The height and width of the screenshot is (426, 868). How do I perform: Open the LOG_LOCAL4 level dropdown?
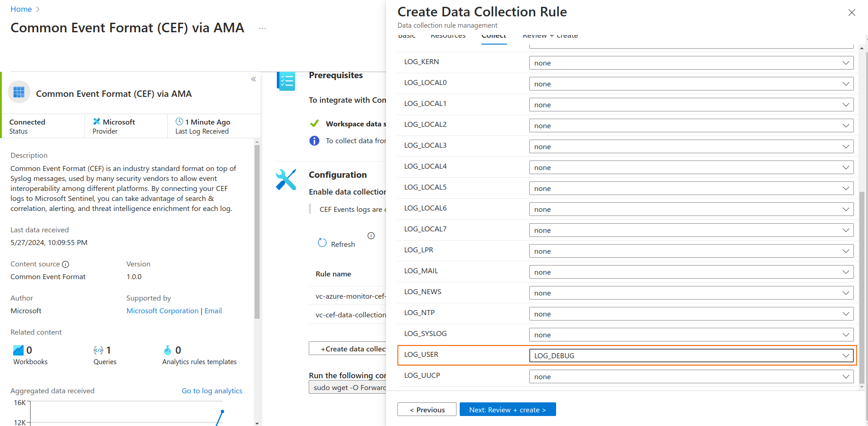(x=691, y=167)
